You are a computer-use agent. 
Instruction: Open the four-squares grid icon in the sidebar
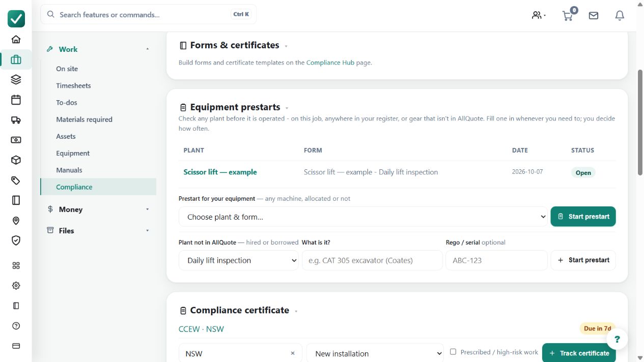(16, 265)
